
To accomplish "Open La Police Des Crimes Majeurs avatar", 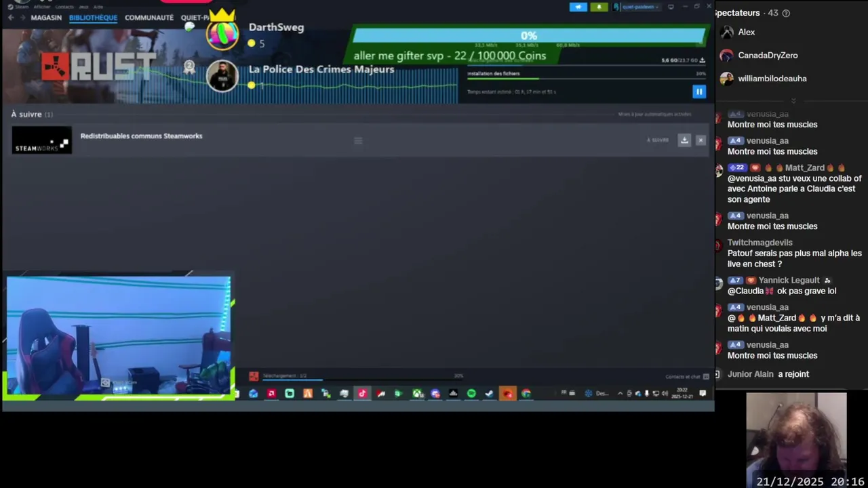I will (222, 76).
